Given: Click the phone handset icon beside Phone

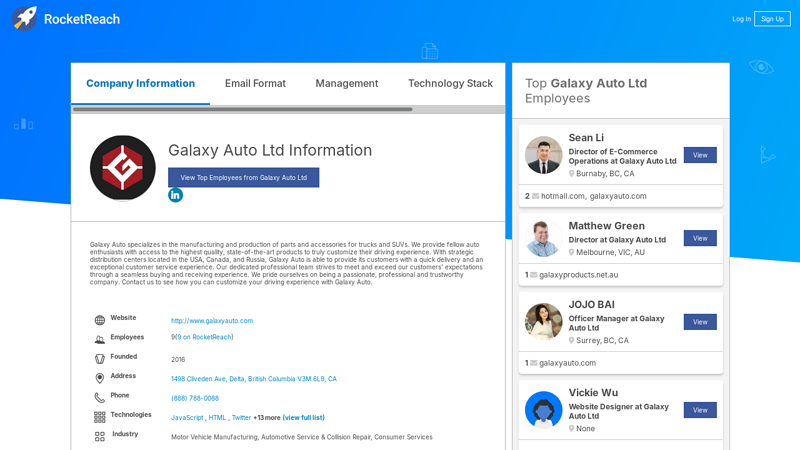Looking at the screenshot, I should (x=99, y=397).
